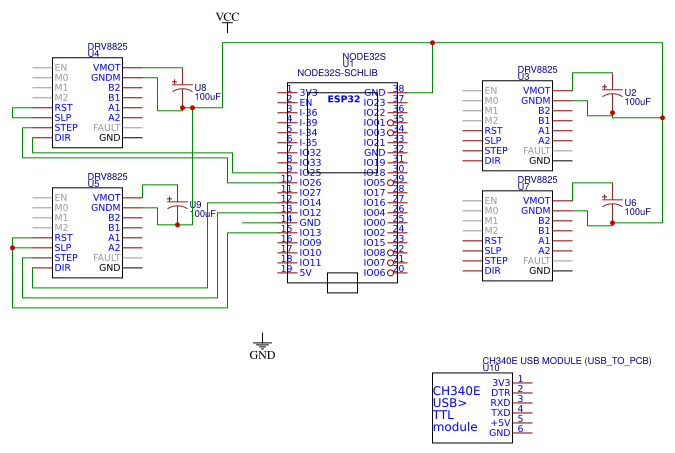Select the CH340E USB MODULE (USB_TO_PCB) title
675x453 pixels.
(567, 361)
